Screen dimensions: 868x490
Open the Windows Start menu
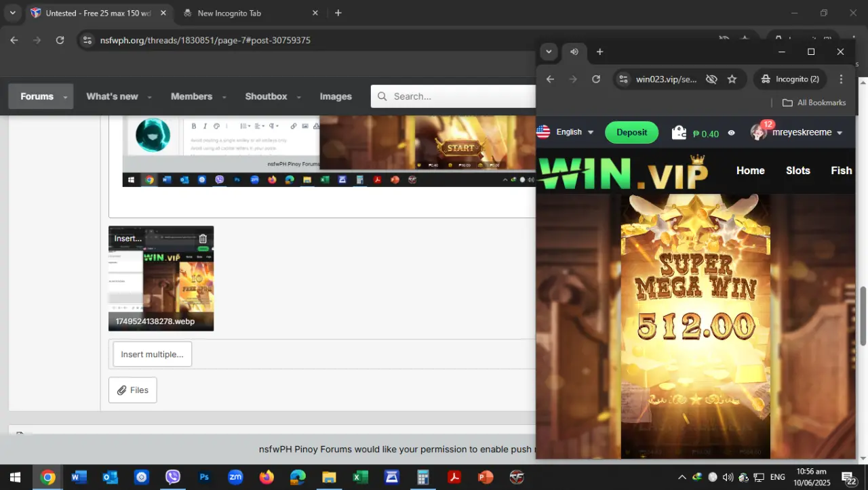pos(14,477)
